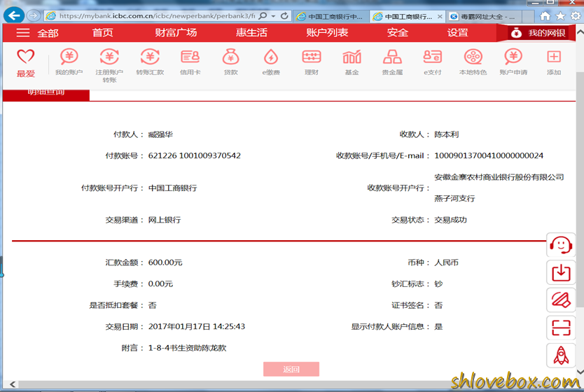
Task: Click the browser forward arrow button
Action: (x=34, y=15)
